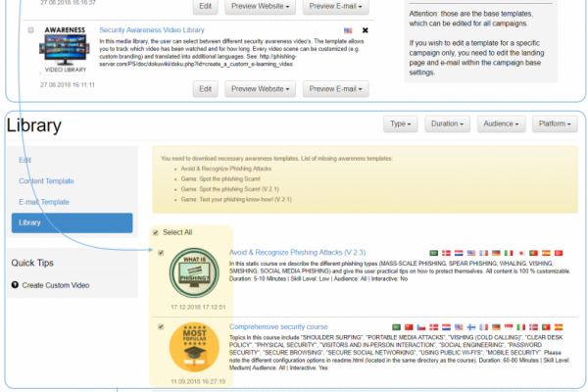Open the Type filter dropdown
This screenshot has height=392, width=588.
click(x=400, y=124)
